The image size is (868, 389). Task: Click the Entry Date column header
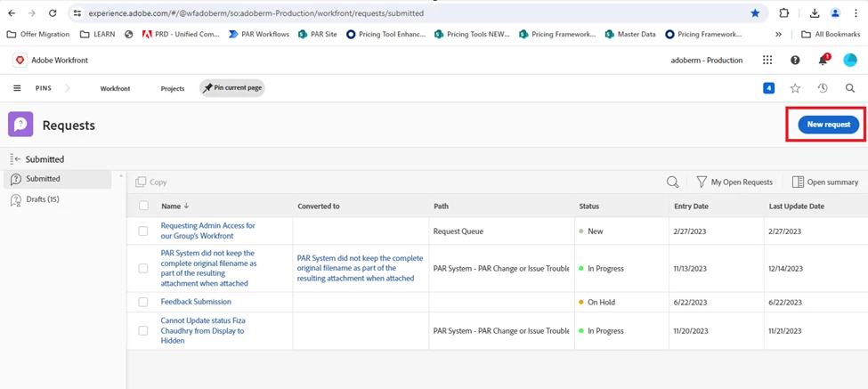pyautogui.click(x=691, y=206)
